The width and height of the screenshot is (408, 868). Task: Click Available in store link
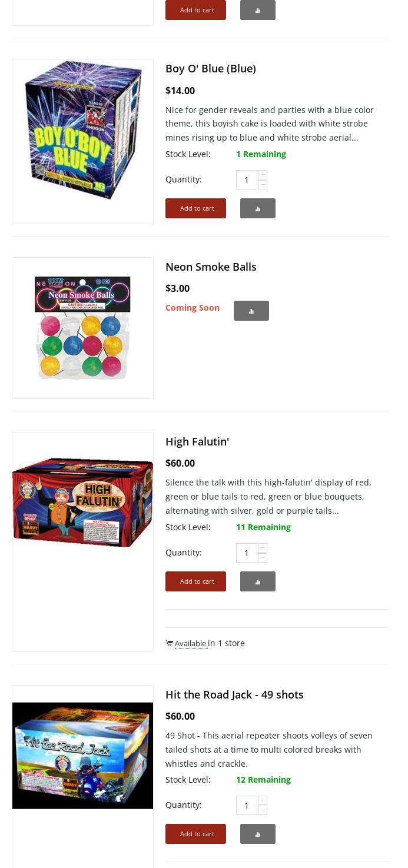[x=191, y=643]
